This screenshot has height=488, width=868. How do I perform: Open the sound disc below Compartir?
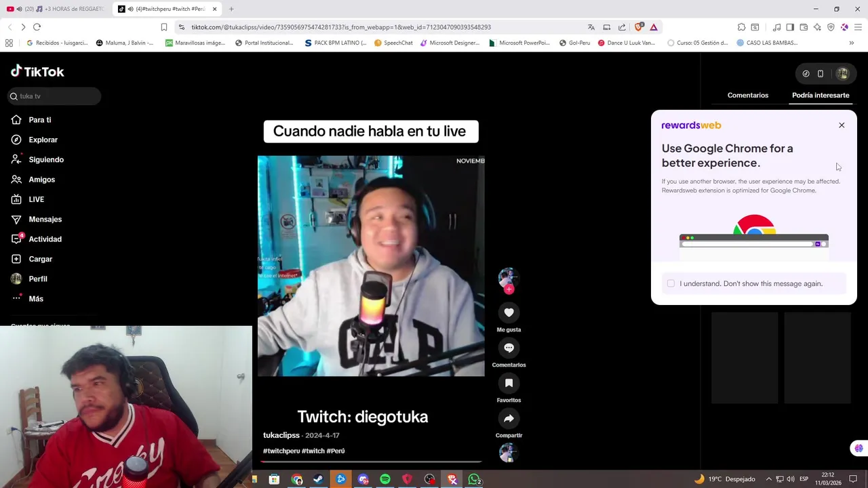click(507, 452)
